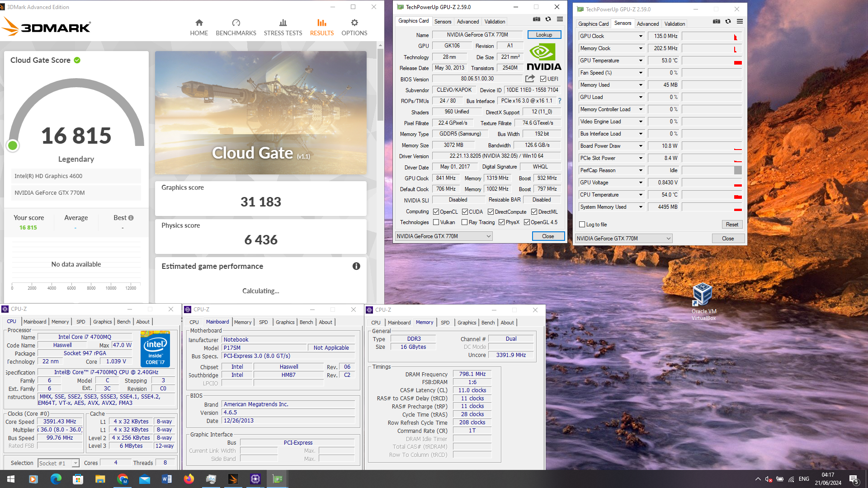
Task: Click the refresh icon in GPU-Z Sensors window
Action: 728,22
